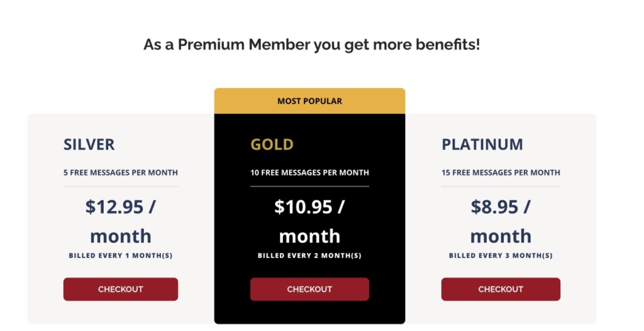The image size is (644, 331).
Task: Click the Billed Every 2 Month(s) note
Action: (309, 256)
